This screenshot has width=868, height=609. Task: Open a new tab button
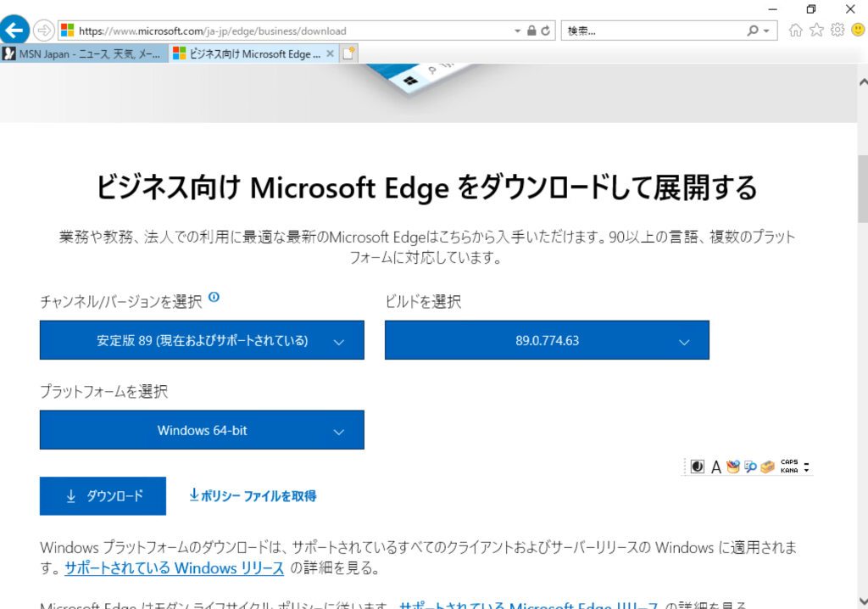coord(348,53)
